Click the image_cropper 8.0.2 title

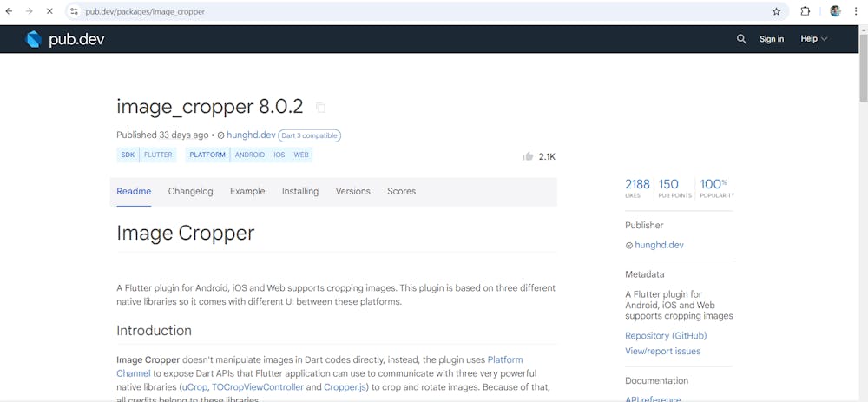pyautogui.click(x=210, y=107)
